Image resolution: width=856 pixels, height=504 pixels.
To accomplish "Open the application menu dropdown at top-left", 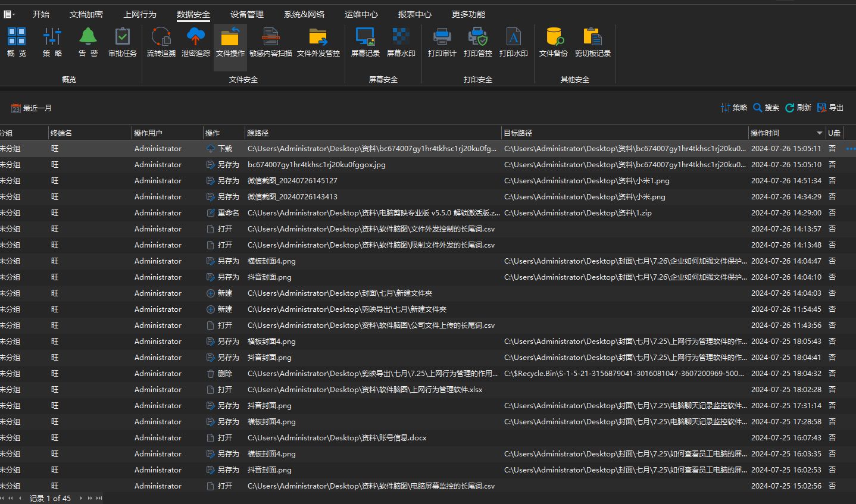I will [9, 14].
